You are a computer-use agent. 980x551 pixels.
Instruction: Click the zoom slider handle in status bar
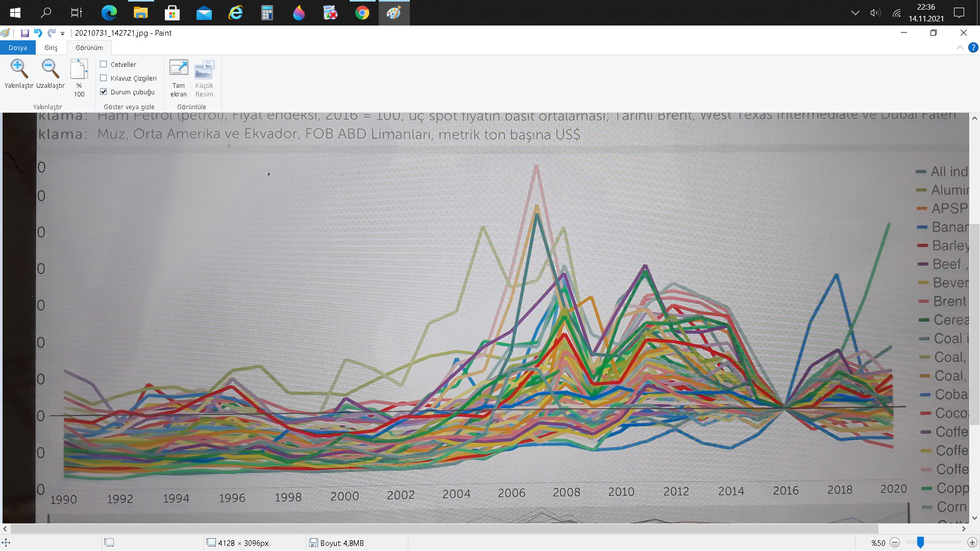[x=920, y=543]
